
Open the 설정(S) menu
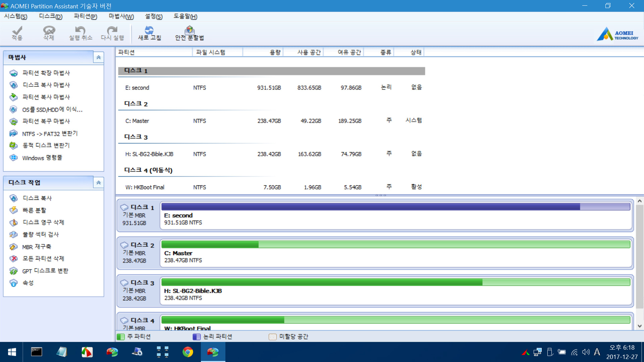point(154,16)
